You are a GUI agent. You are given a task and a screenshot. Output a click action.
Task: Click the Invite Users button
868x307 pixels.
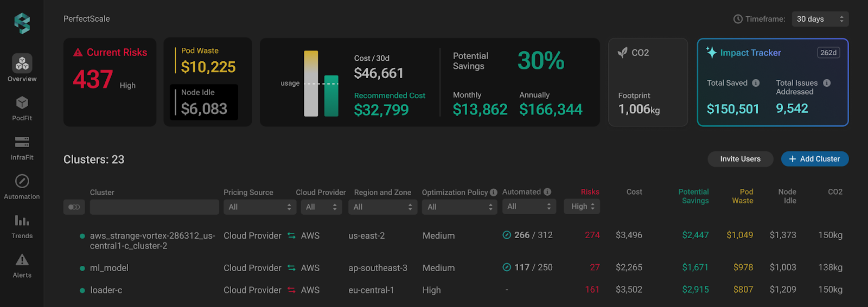click(741, 159)
